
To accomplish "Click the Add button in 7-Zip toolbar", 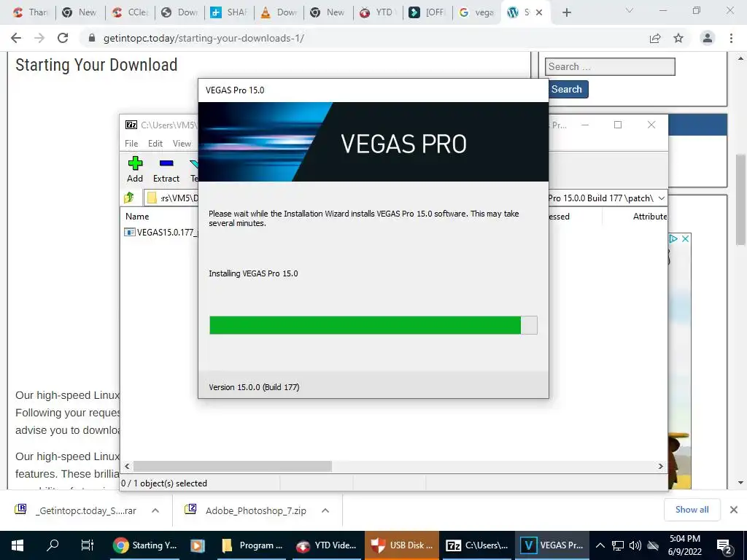I will pos(135,169).
